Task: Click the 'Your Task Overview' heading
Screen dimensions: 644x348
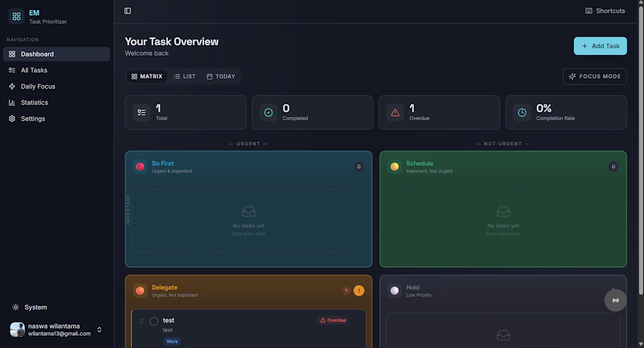Action: point(172,42)
